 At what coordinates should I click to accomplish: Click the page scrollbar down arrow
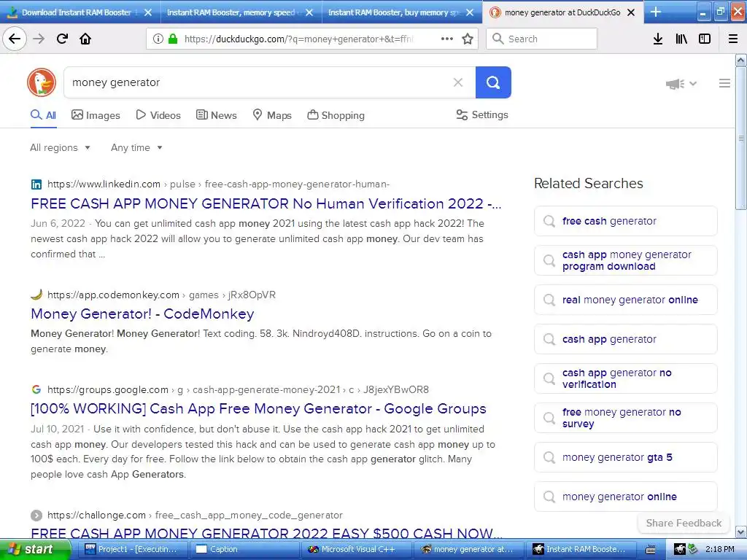740,532
